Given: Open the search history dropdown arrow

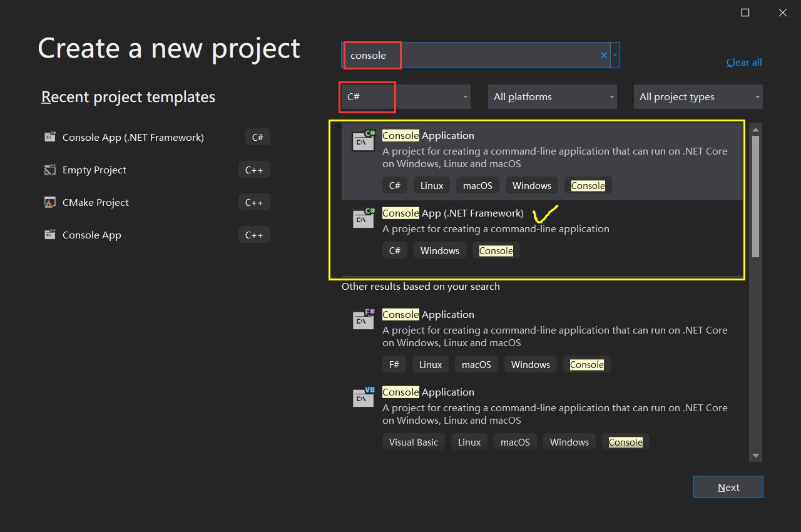Looking at the screenshot, I should pyautogui.click(x=615, y=55).
